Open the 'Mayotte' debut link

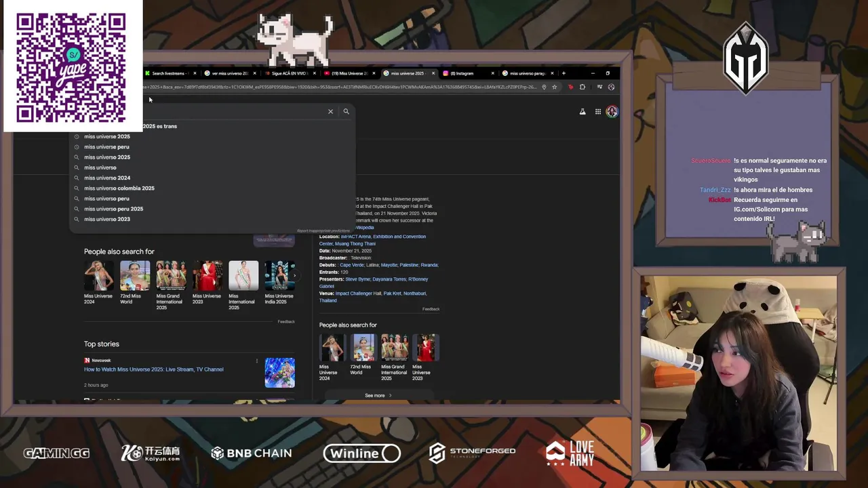(x=389, y=265)
